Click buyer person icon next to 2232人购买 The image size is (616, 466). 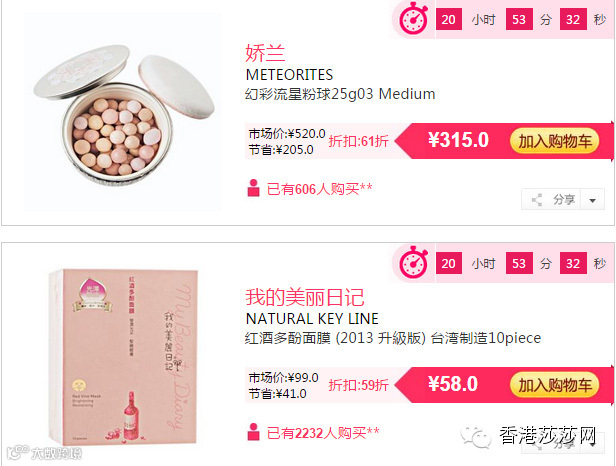click(x=253, y=432)
